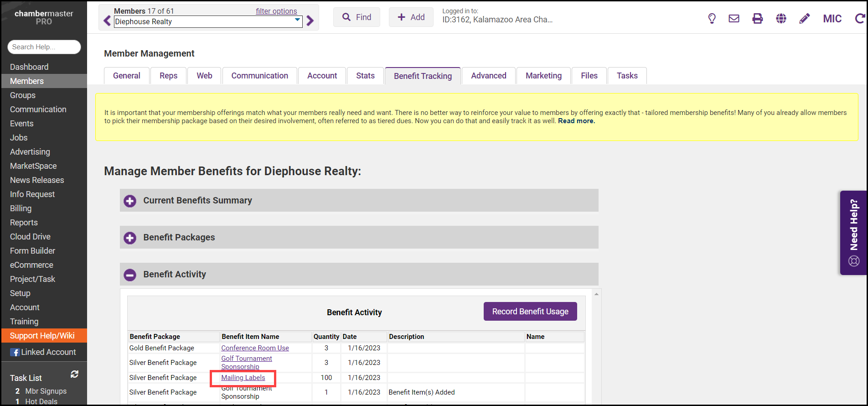Open the Mailing Labels benefit link
The height and width of the screenshot is (406, 868).
[243, 378]
